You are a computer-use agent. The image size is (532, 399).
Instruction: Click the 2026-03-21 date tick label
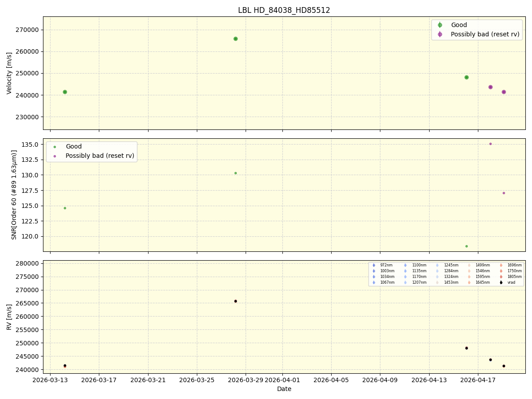point(148,380)
